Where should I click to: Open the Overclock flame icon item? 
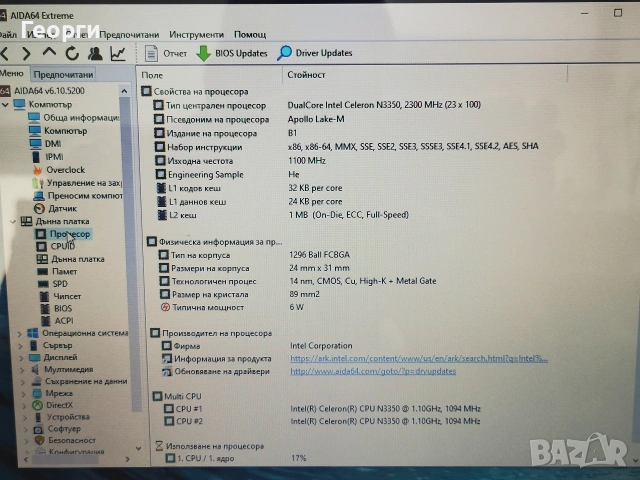tap(38, 170)
